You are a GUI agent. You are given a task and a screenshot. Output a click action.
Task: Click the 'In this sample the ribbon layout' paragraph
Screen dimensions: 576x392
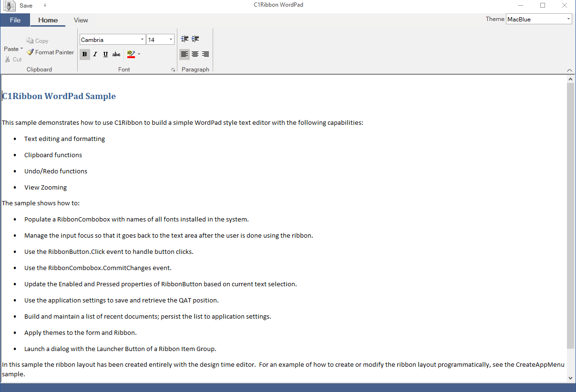pos(283,369)
